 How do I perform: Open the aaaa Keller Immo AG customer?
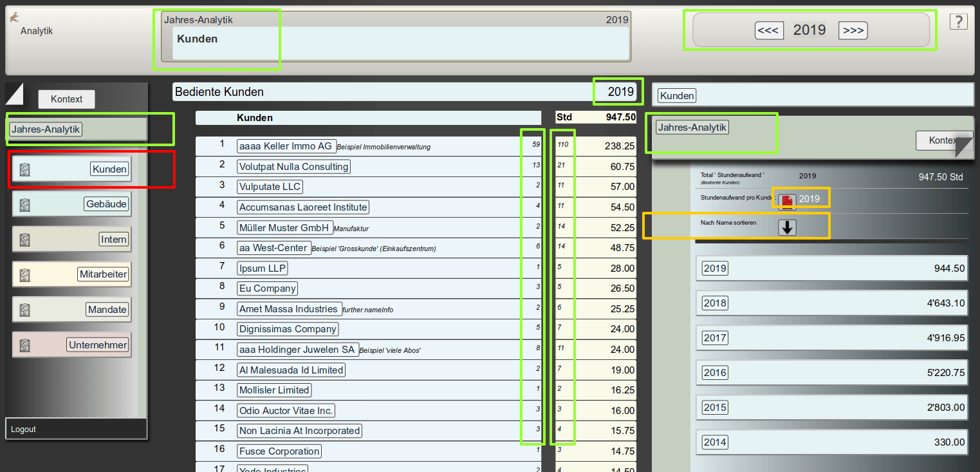[x=286, y=146]
